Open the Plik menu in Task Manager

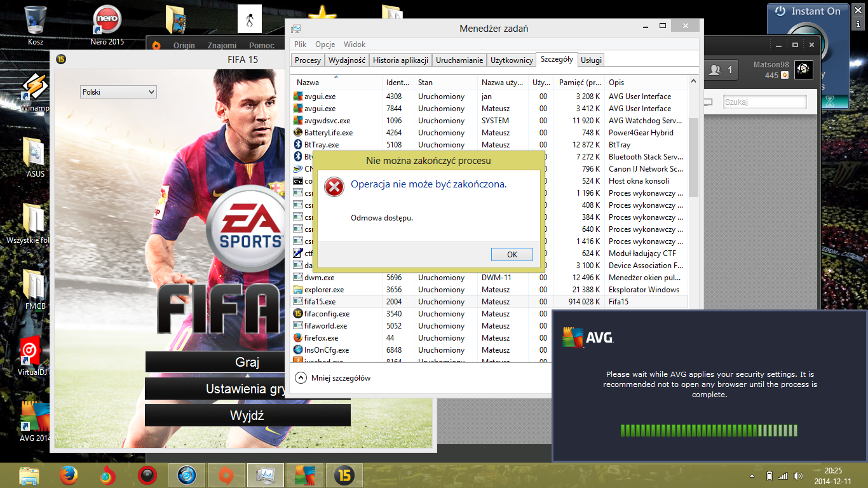point(301,44)
